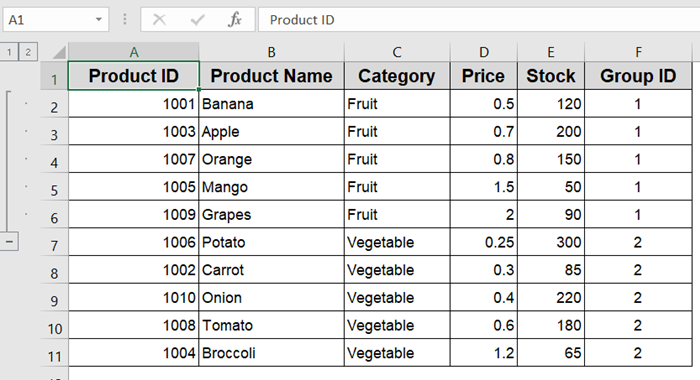Show outline level 2

coord(28,52)
